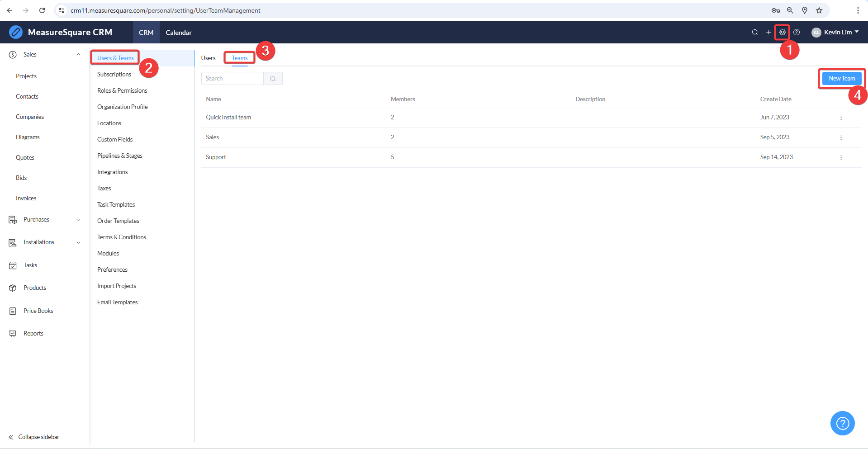Open Users & Teams settings
Screen dimensions: 868x449
click(x=115, y=58)
